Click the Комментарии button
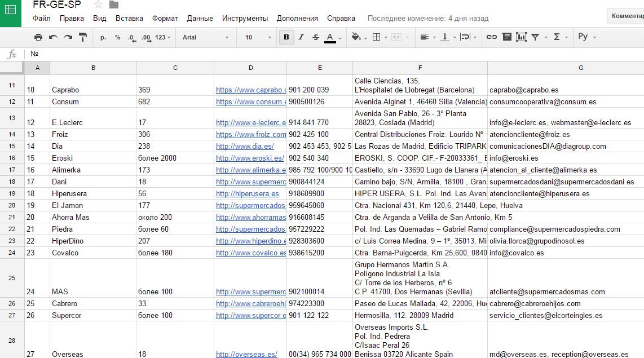The image size is (644, 358). pyautogui.click(x=625, y=16)
